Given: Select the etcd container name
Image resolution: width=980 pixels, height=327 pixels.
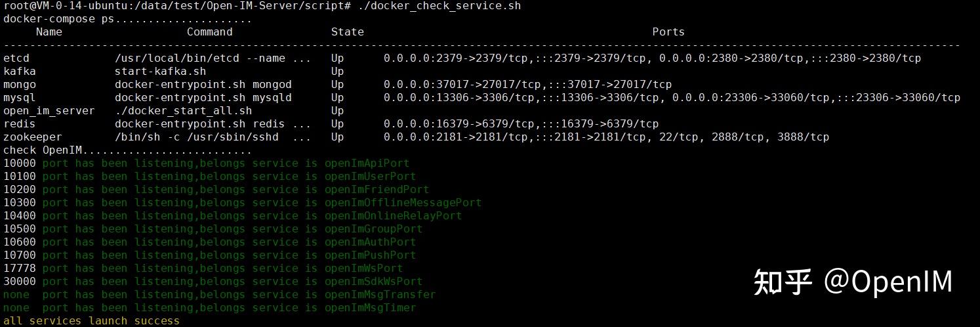Looking at the screenshot, I should pyautogui.click(x=16, y=58).
